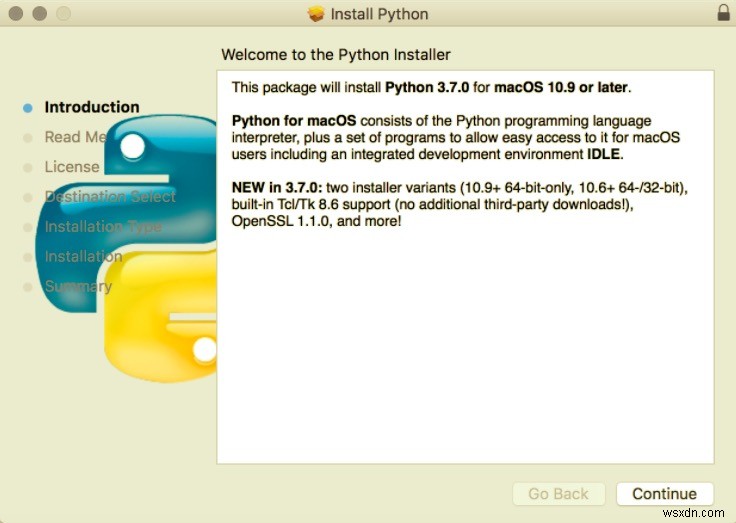Screen dimensions: 736x523
Task: Click the bold Python 3.7.0 text
Action: pos(427,87)
